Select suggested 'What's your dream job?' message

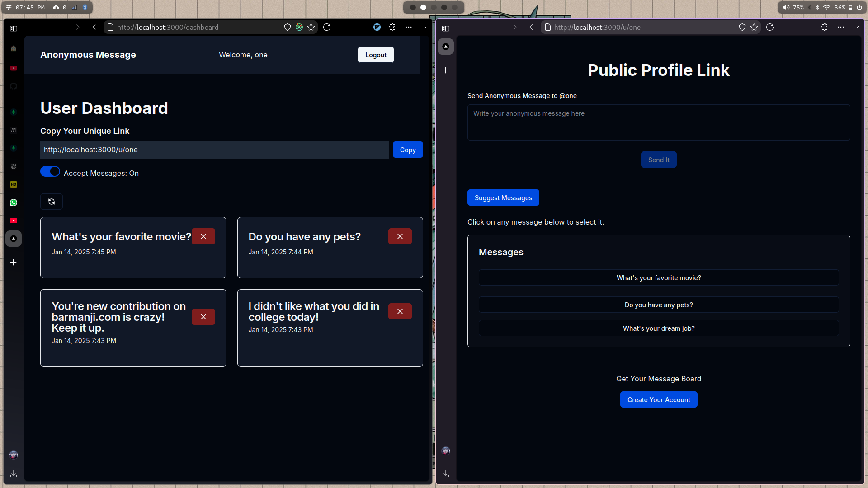point(659,328)
